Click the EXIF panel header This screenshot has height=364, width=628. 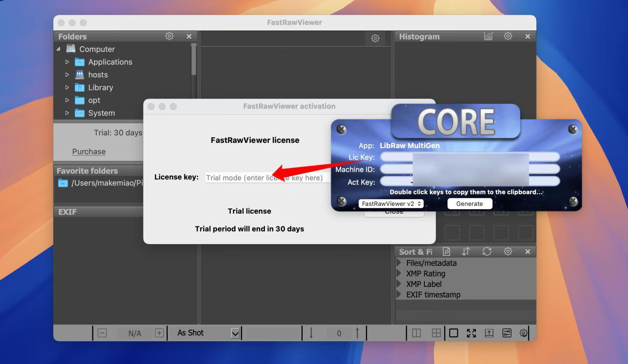pos(98,212)
